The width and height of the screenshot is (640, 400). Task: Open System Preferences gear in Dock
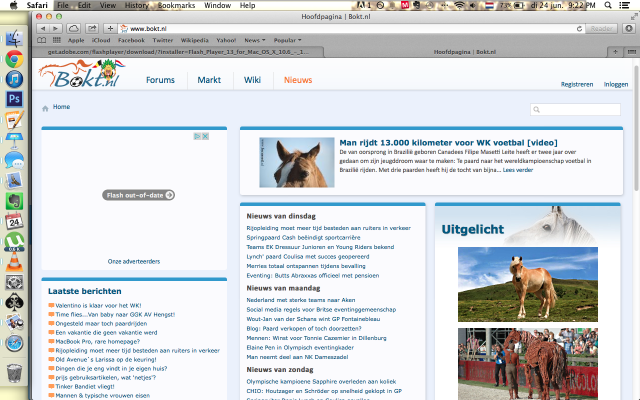[x=14, y=282]
